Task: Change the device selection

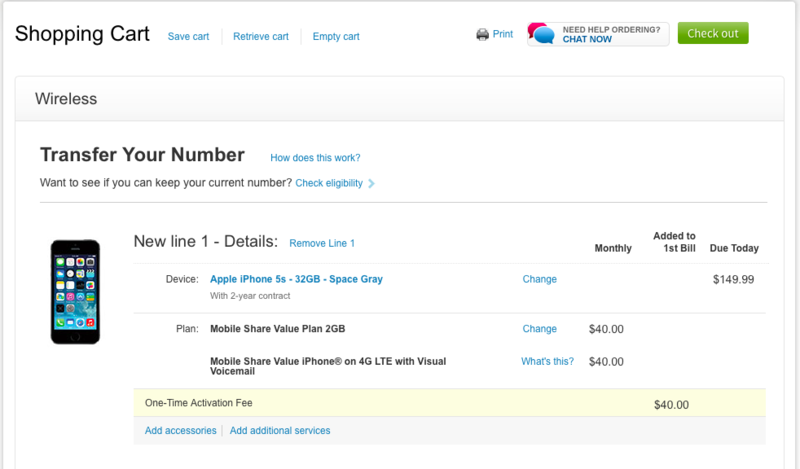Action: [x=539, y=279]
